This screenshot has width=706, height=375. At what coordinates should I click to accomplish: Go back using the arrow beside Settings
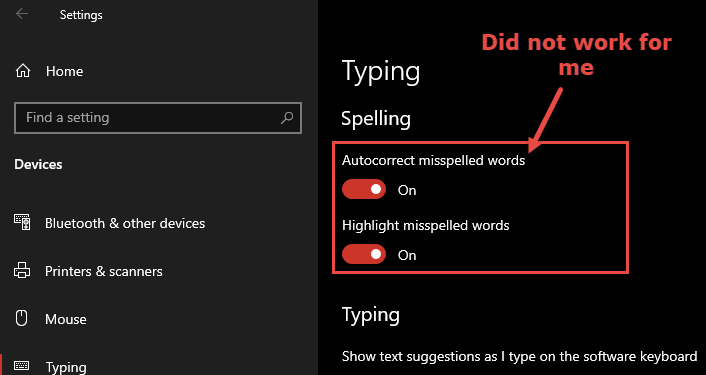22,14
